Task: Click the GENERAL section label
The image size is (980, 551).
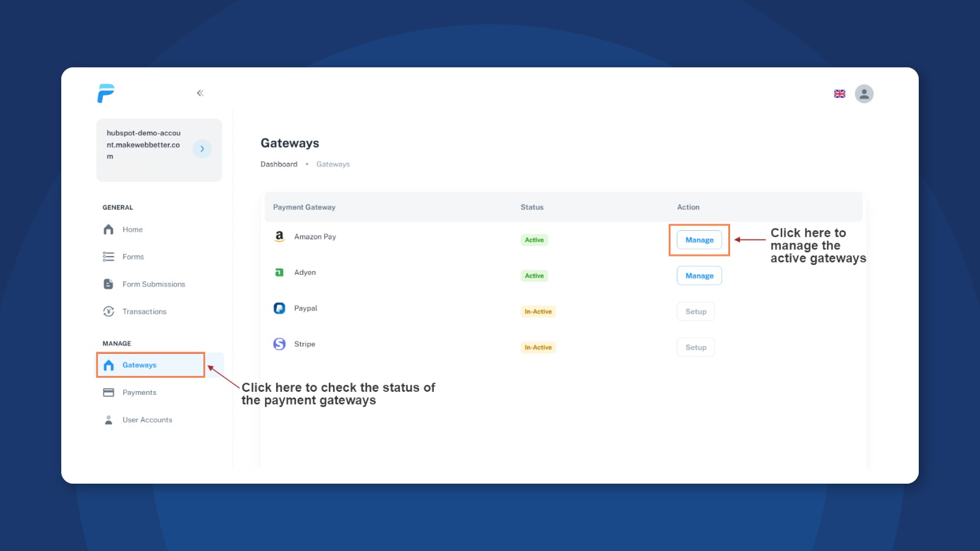Action: tap(118, 208)
